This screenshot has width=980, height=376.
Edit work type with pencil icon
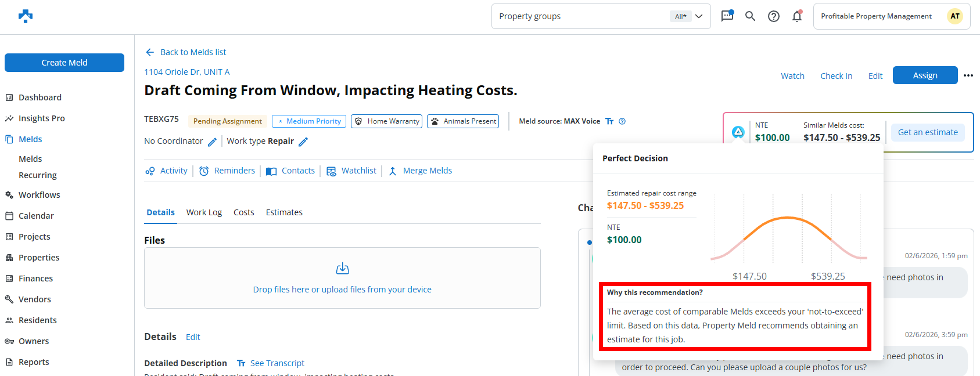point(303,142)
